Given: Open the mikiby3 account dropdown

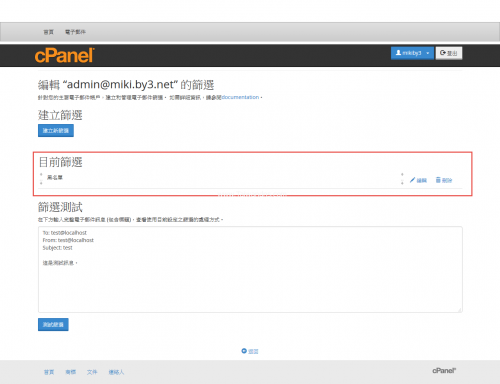Looking at the screenshot, I should coord(412,53).
